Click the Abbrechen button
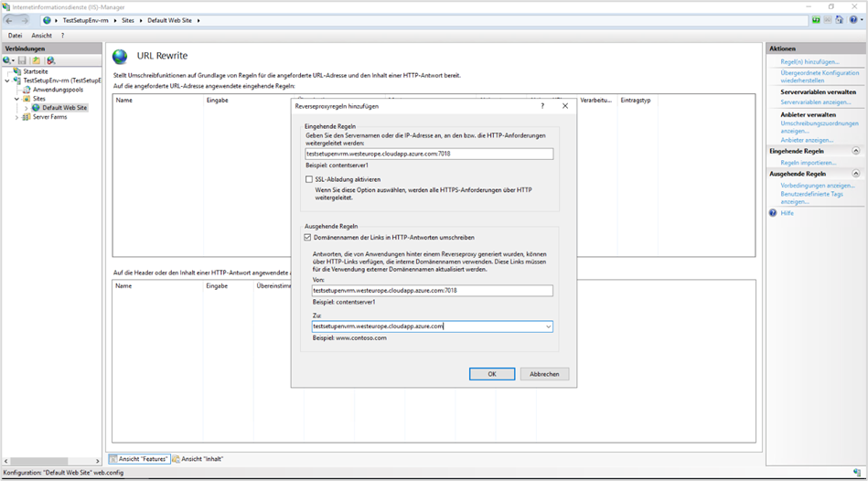Image resolution: width=868 pixels, height=481 pixels. pos(544,374)
